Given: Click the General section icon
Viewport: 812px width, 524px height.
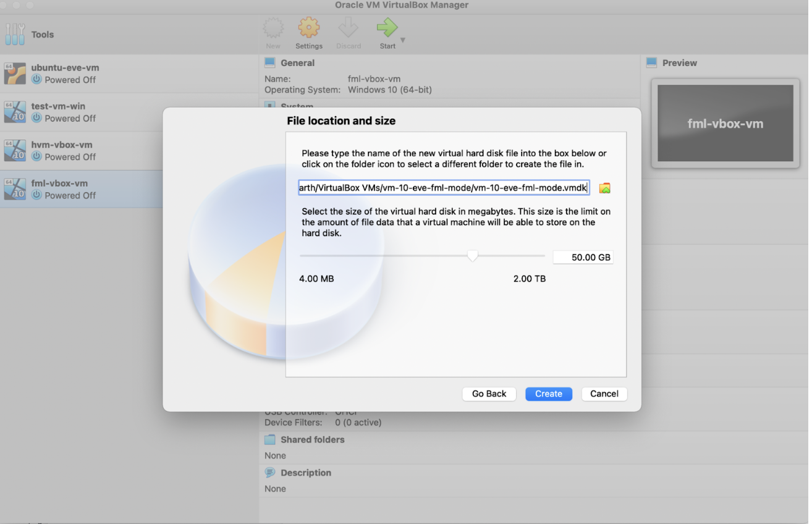Looking at the screenshot, I should pos(269,62).
